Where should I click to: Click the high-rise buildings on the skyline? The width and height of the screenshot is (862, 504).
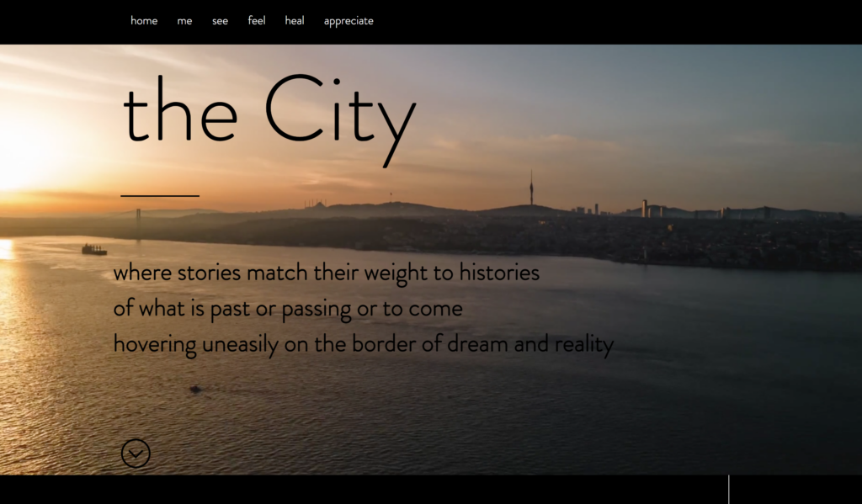[652, 210]
